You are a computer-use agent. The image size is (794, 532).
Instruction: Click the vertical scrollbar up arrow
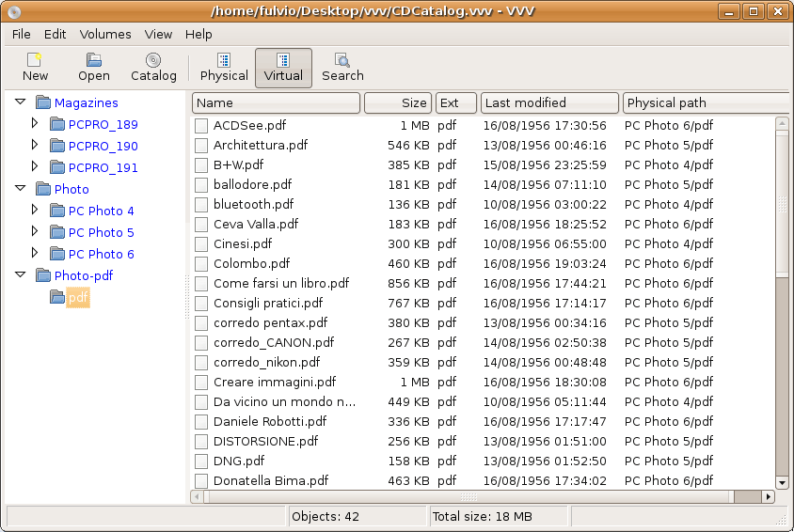(x=782, y=123)
